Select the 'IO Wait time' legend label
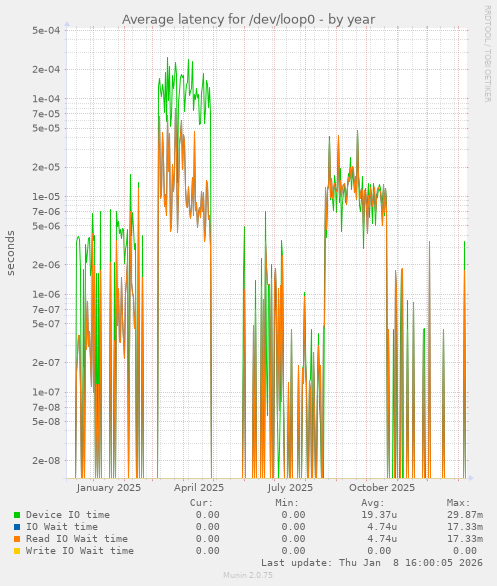The image size is (497, 586). pos(62,527)
